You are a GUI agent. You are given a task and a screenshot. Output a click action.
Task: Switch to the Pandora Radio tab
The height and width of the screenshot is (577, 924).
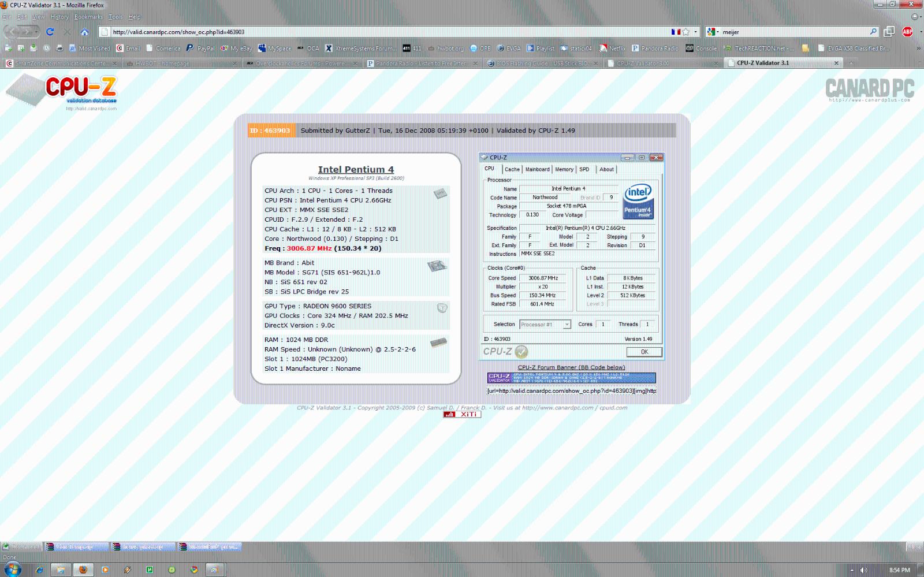(422, 63)
